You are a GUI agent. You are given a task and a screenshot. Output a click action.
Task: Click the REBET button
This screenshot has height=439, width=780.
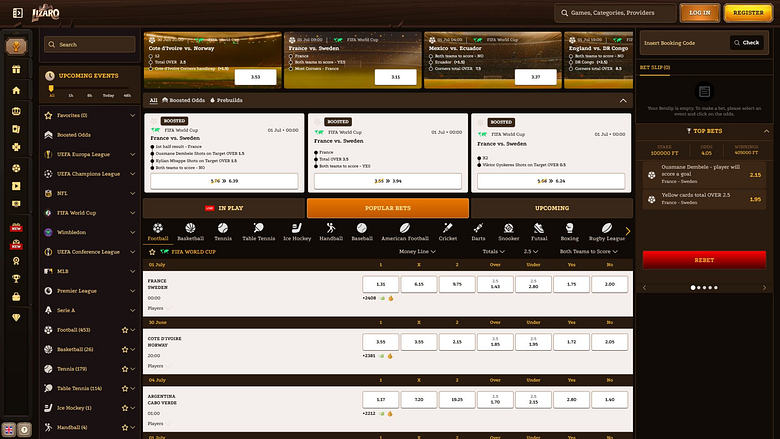point(704,260)
